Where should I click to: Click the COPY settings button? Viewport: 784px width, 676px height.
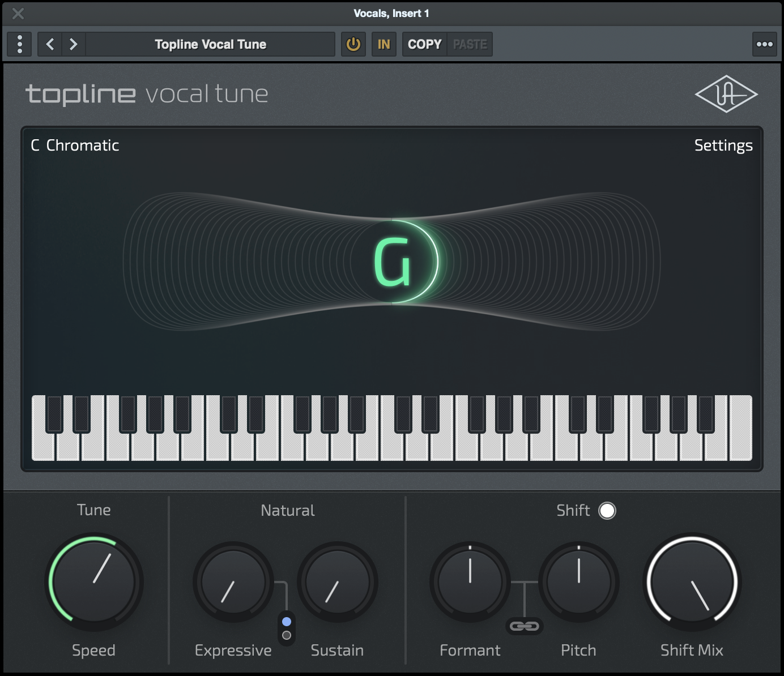(424, 44)
